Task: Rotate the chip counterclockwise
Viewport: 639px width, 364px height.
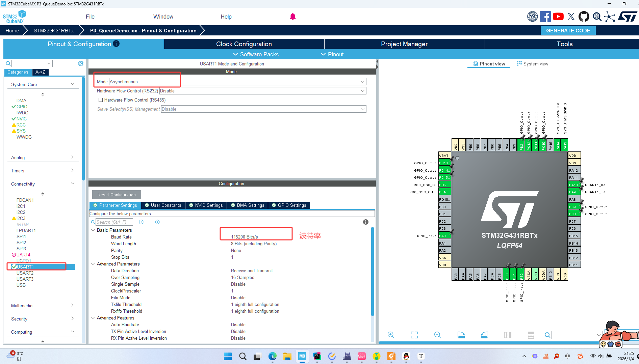Action: point(484,335)
